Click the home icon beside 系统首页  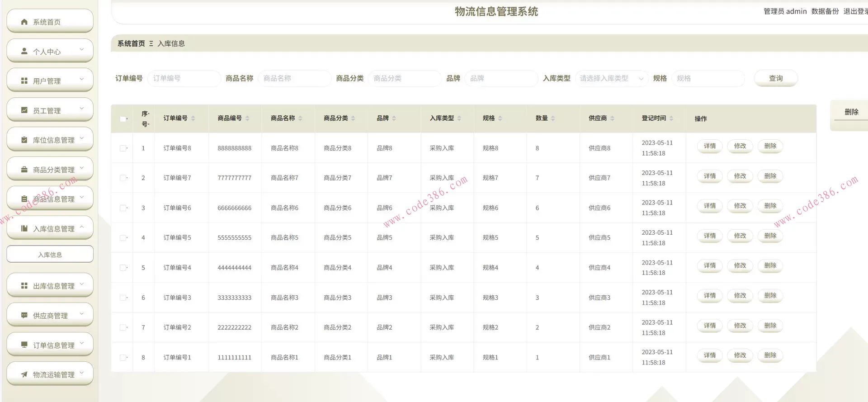click(x=24, y=22)
